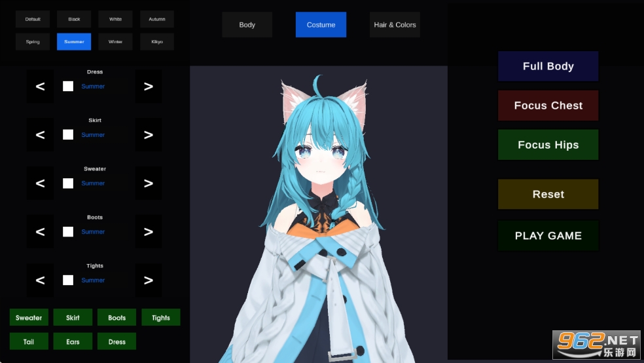The width and height of the screenshot is (644, 363).
Task: Select the Autumn costume preset
Action: [157, 19]
